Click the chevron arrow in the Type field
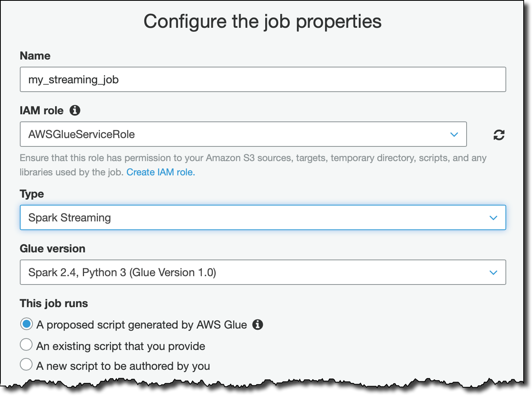 click(493, 218)
